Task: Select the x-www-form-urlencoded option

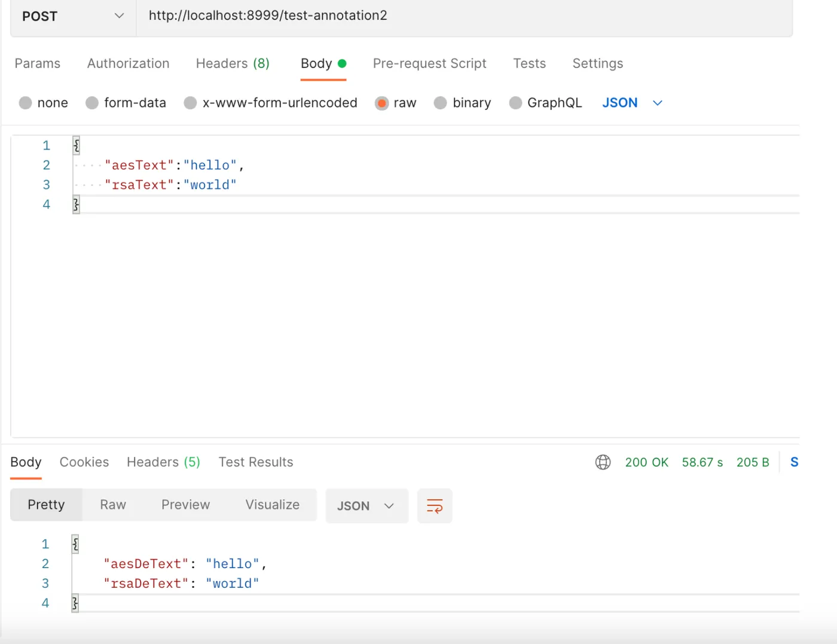Action: (270, 103)
